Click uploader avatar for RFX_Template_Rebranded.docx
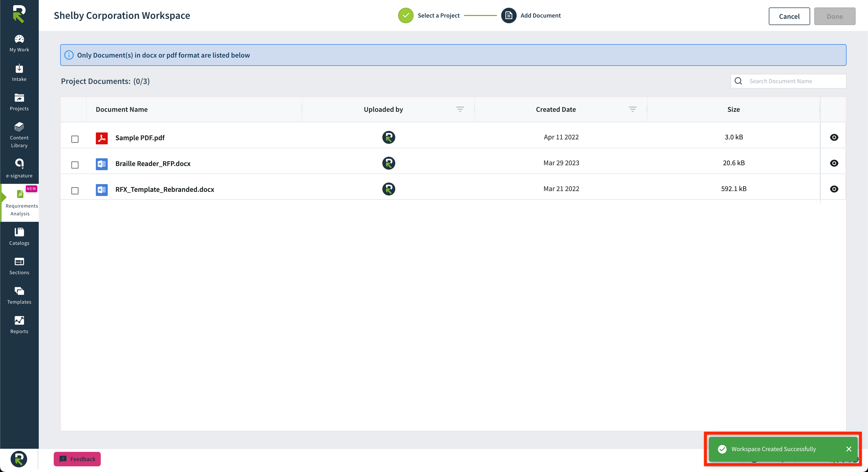 pyautogui.click(x=389, y=189)
